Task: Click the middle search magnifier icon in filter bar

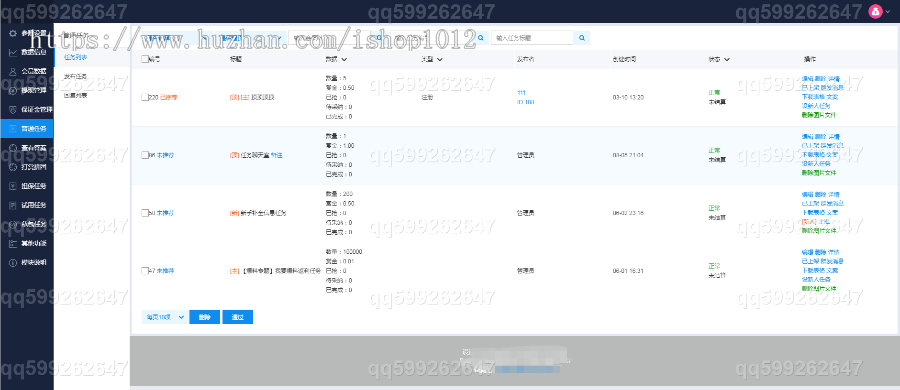Action: pyautogui.click(x=481, y=38)
